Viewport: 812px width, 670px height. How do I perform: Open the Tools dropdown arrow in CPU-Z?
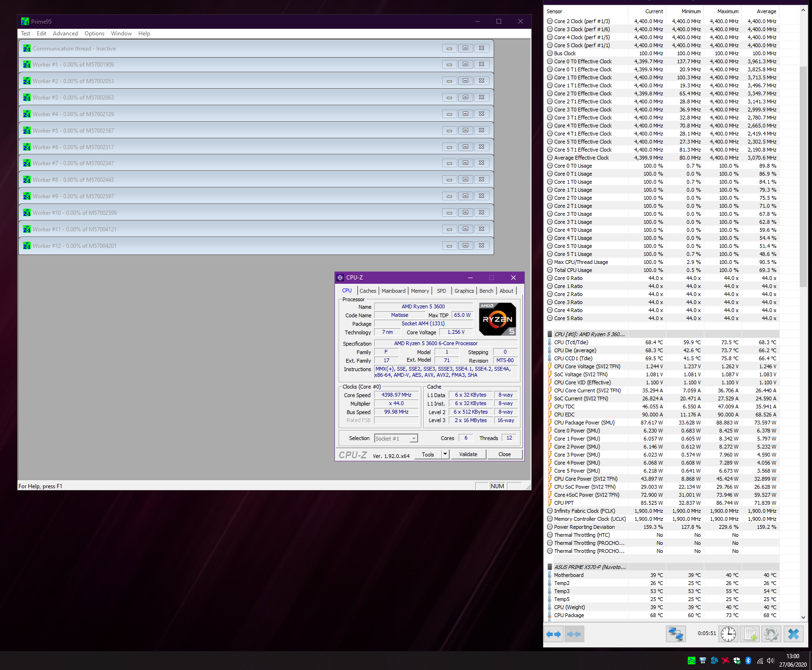[x=445, y=454]
